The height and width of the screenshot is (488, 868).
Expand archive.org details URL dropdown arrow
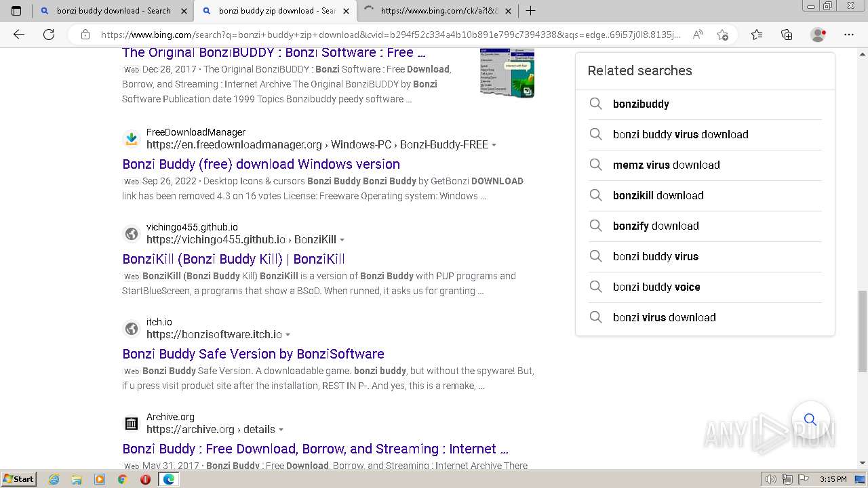pos(281,430)
